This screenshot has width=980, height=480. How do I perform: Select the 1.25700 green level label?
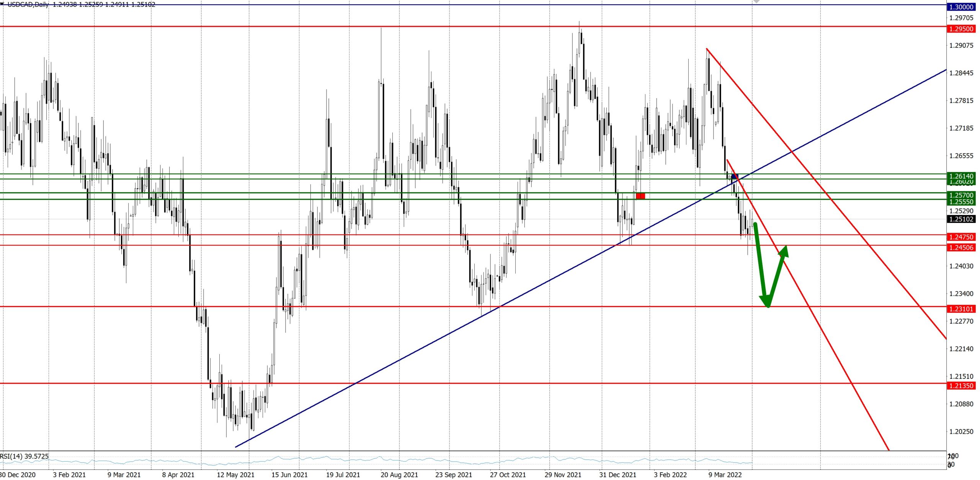pos(962,195)
